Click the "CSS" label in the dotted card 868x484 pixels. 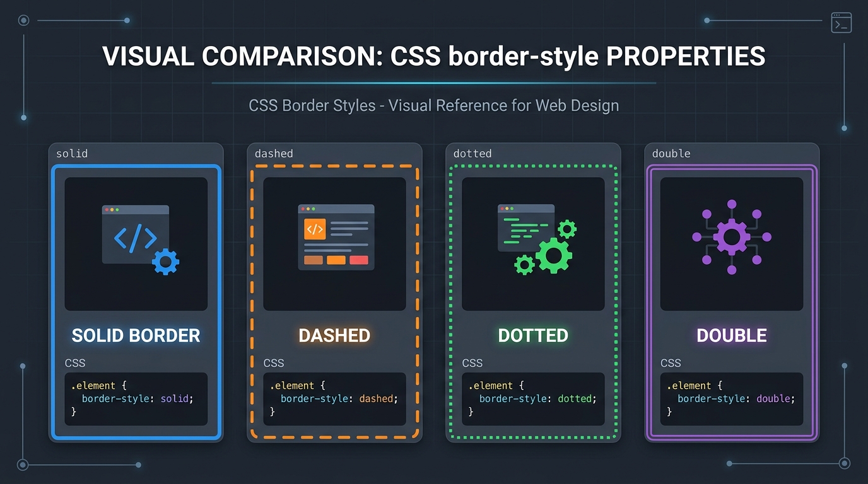point(472,363)
